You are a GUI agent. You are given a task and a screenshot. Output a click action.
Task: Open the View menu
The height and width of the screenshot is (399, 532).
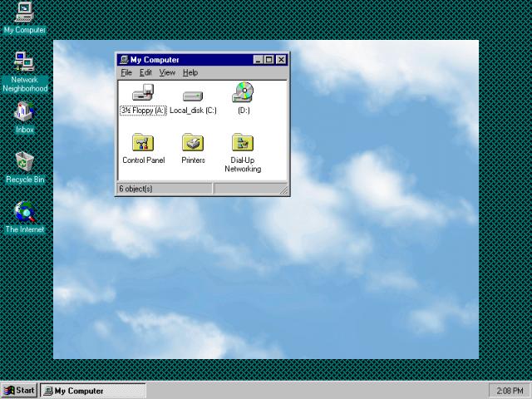point(167,72)
